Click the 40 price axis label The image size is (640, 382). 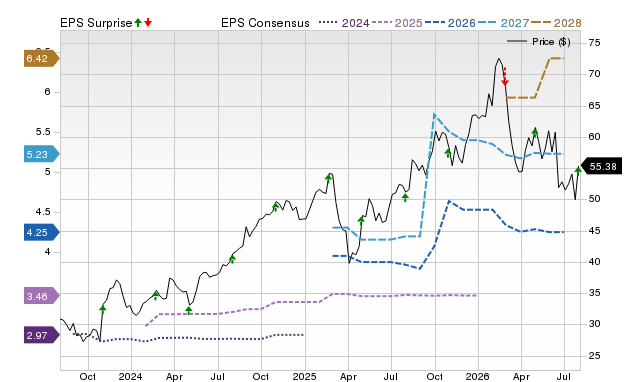pyautogui.click(x=594, y=262)
